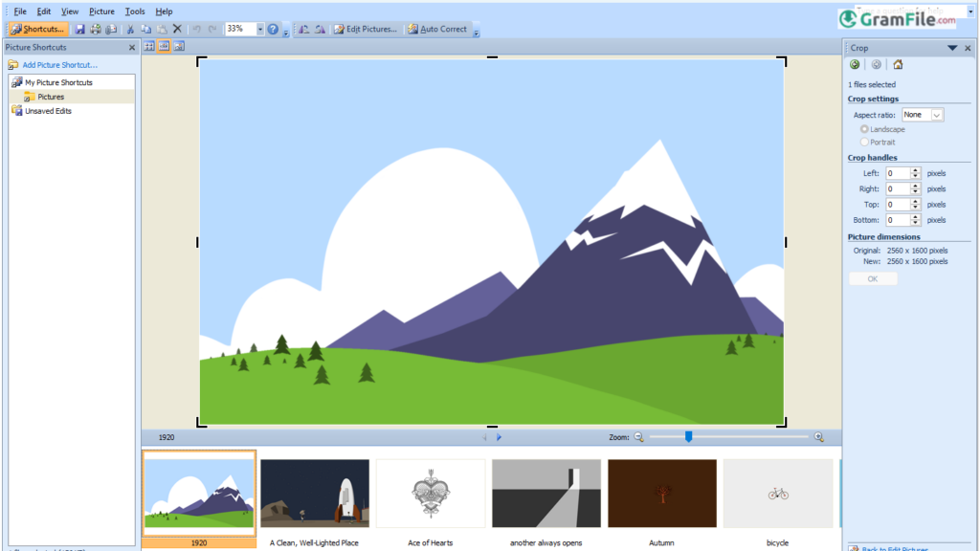Save the edited picture

tap(81, 29)
